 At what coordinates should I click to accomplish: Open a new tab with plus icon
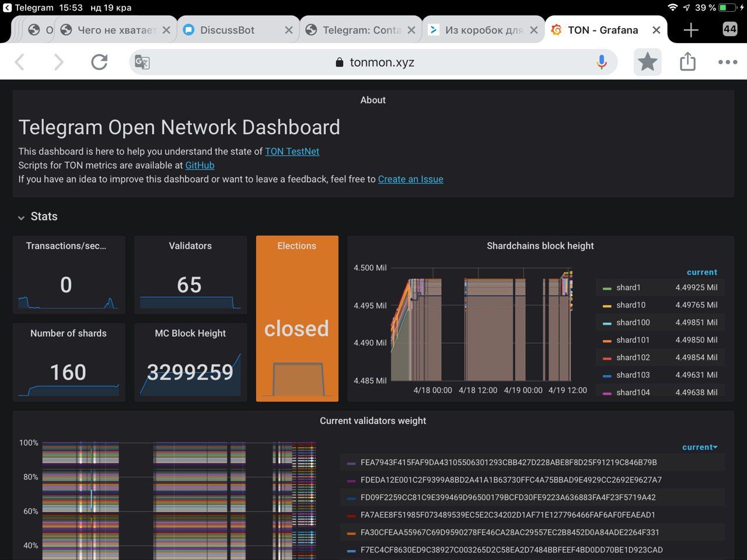(691, 30)
